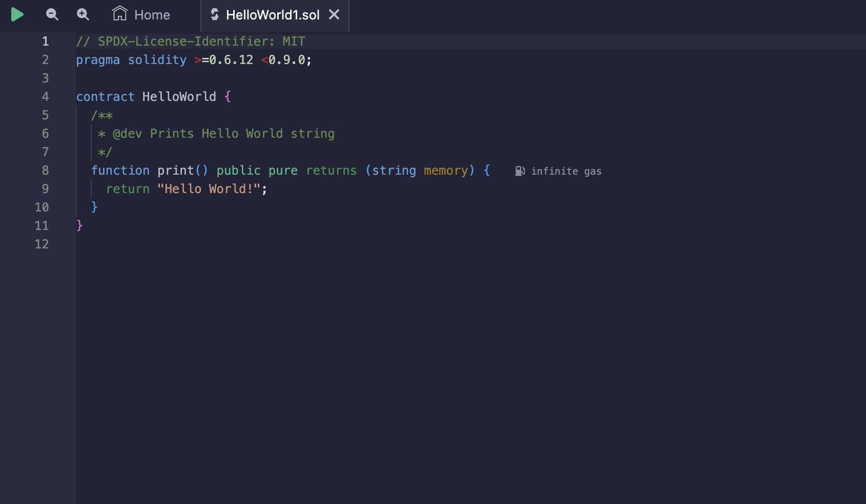Click line number 12 in the gutter
866x504 pixels.
[x=42, y=244]
